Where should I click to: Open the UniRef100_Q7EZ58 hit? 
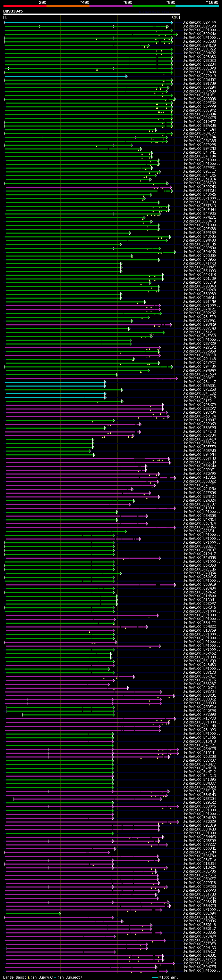click(199, 389)
